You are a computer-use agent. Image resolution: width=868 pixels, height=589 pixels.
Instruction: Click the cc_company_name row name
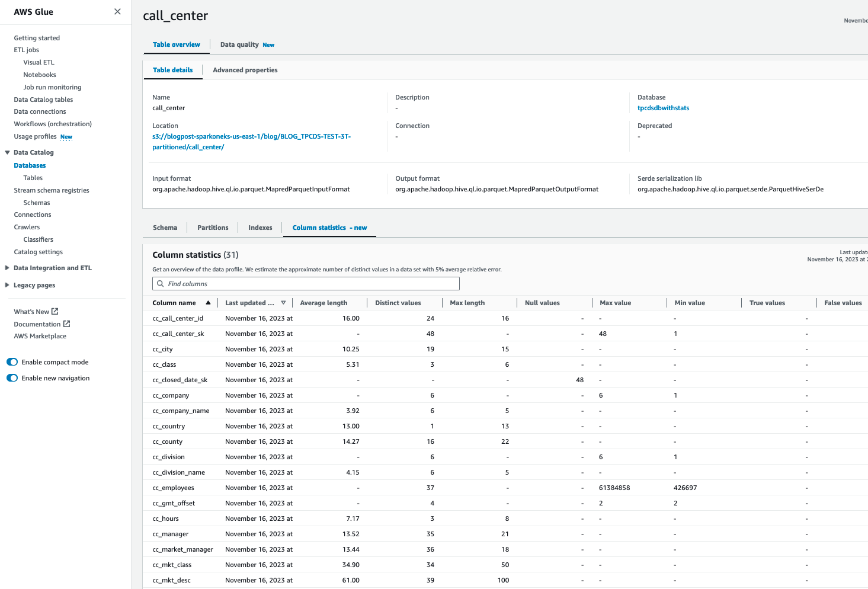tap(181, 411)
